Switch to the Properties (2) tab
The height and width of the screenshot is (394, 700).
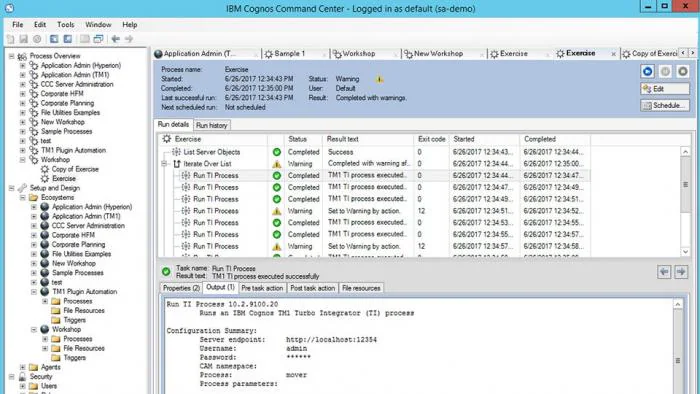[x=181, y=288]
